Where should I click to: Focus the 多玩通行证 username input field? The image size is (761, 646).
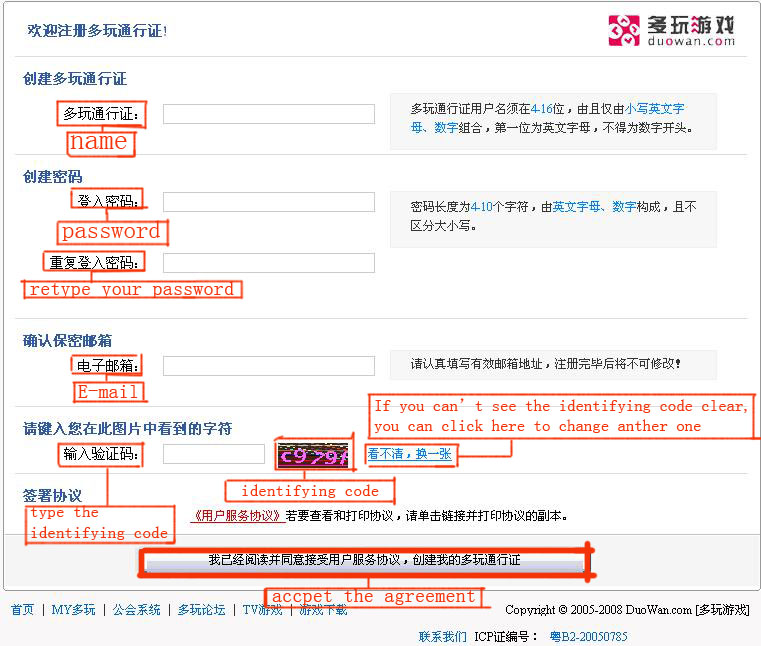click(269, 114)
